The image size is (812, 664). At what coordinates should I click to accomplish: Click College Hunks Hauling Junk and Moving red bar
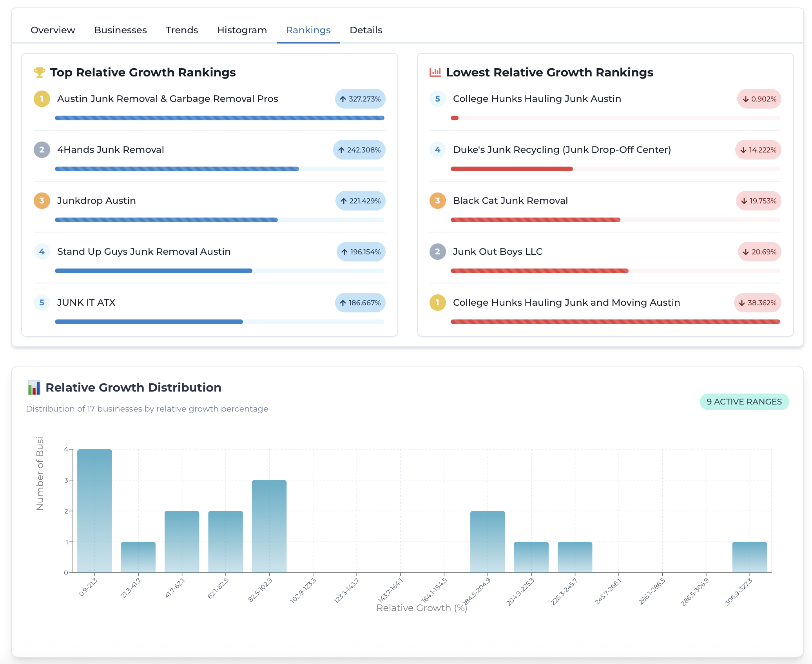tap(615, 322)
